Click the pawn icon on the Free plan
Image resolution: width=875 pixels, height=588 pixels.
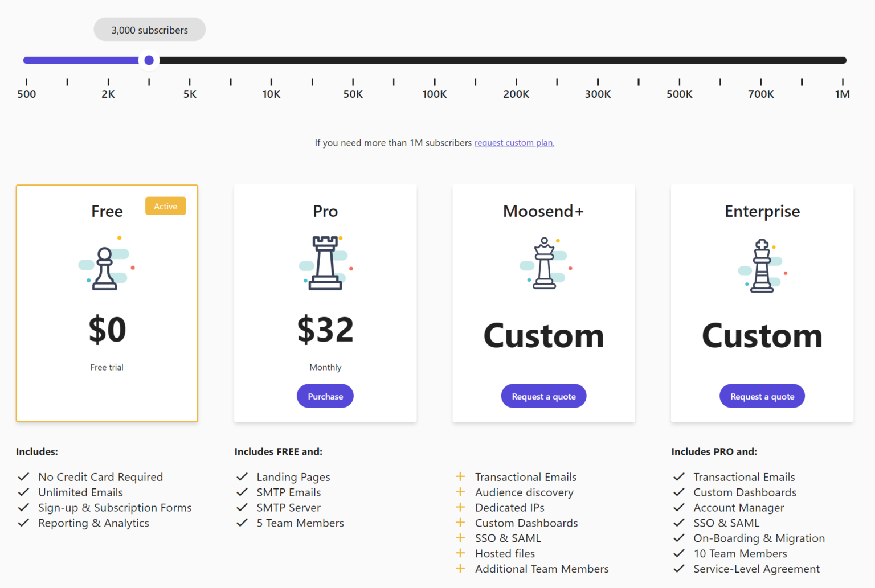pyautogui.click(x=107, y=266)
